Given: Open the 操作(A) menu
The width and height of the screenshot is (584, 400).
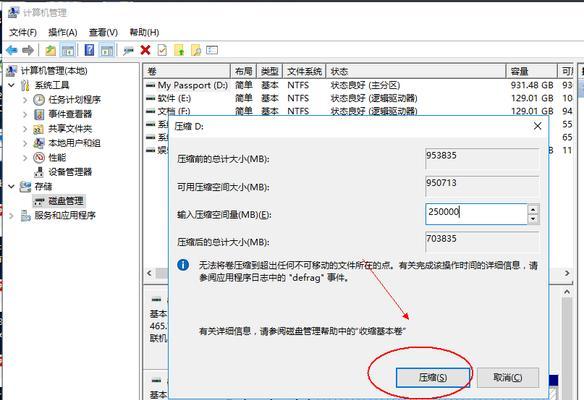Looking at the screenshot, I should (x=63, y=33).
